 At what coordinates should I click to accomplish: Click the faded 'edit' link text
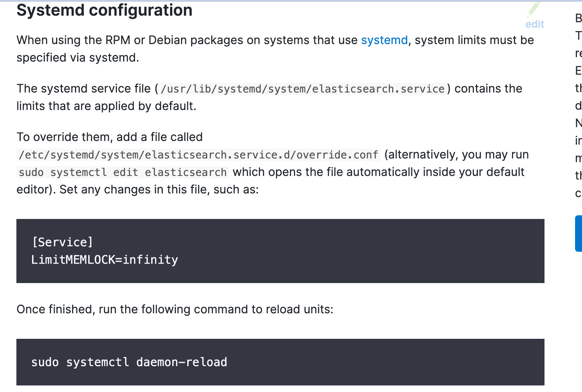pos(534,24)
